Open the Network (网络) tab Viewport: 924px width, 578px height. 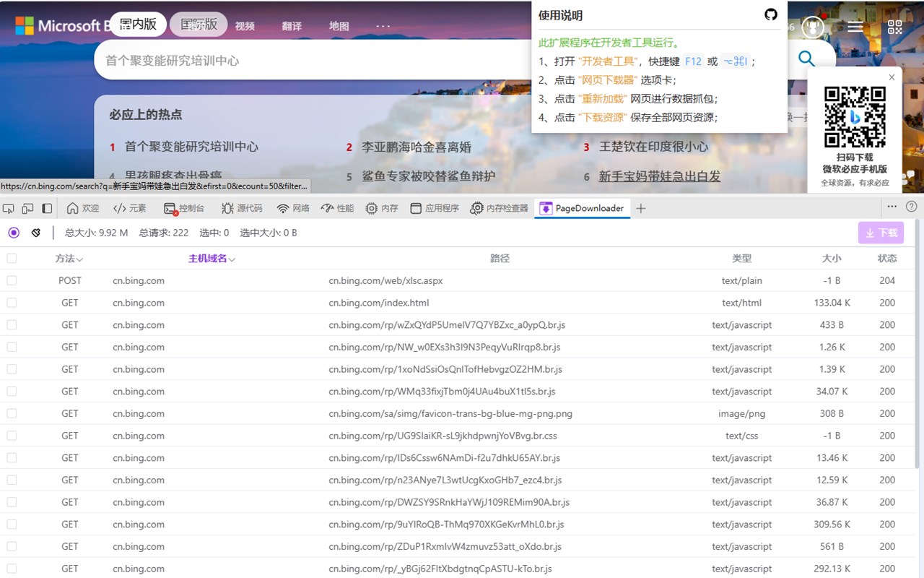[x=293, y=208]
